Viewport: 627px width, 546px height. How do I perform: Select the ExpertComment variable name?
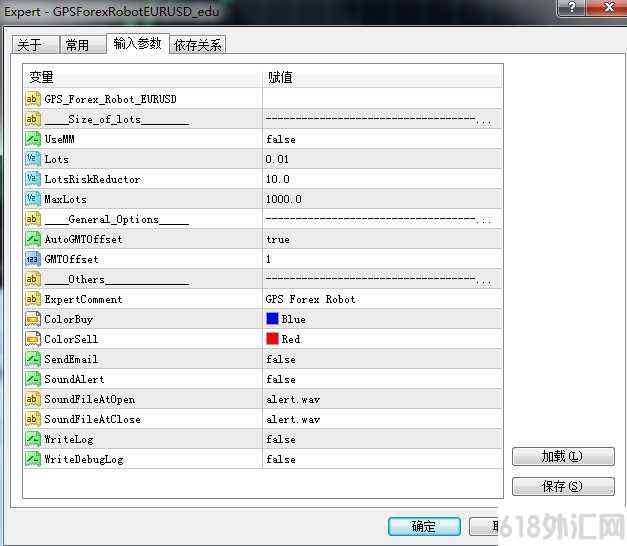pos(83,299)
